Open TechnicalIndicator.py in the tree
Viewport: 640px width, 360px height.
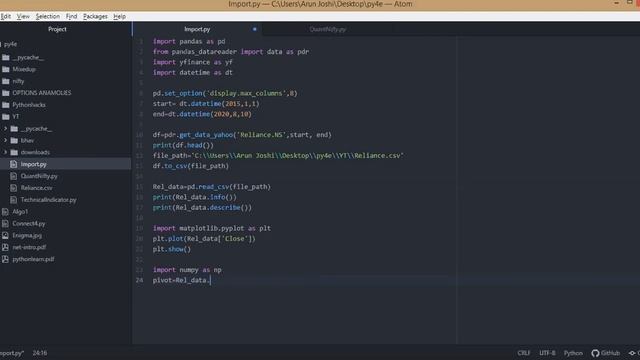coord(49,200)
